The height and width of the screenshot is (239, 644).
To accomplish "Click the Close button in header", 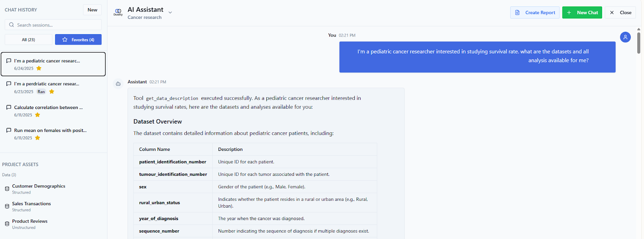I will tap(620, 12).
